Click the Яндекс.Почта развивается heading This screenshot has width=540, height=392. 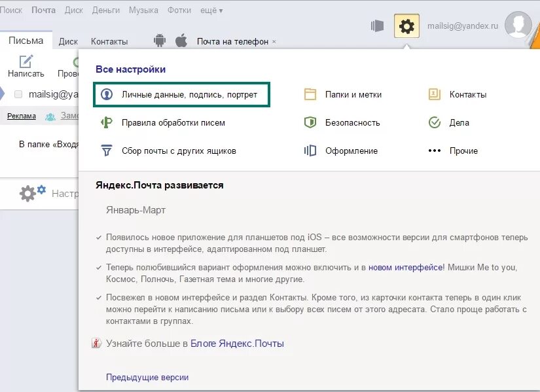[160, 185]
